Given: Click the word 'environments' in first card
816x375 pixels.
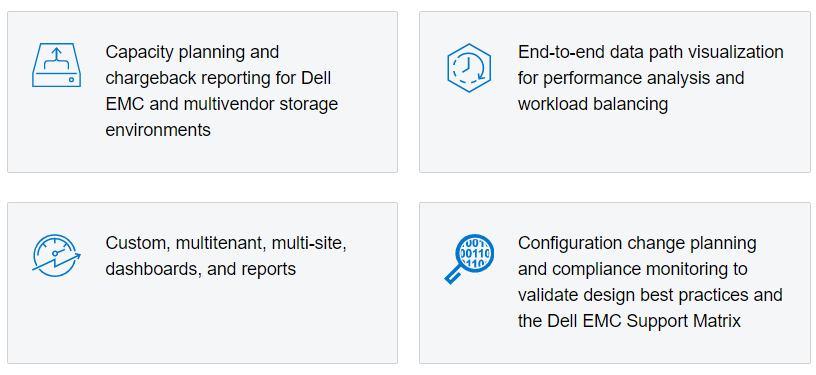Looking at the screenshot, I should point(158,130).
